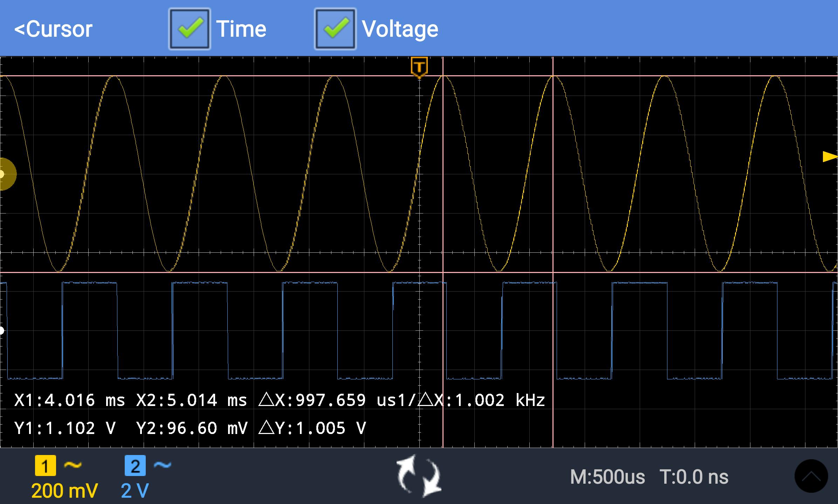Adjust timebase M:500us value
This screenshot has height=504, width=838.
607,477
